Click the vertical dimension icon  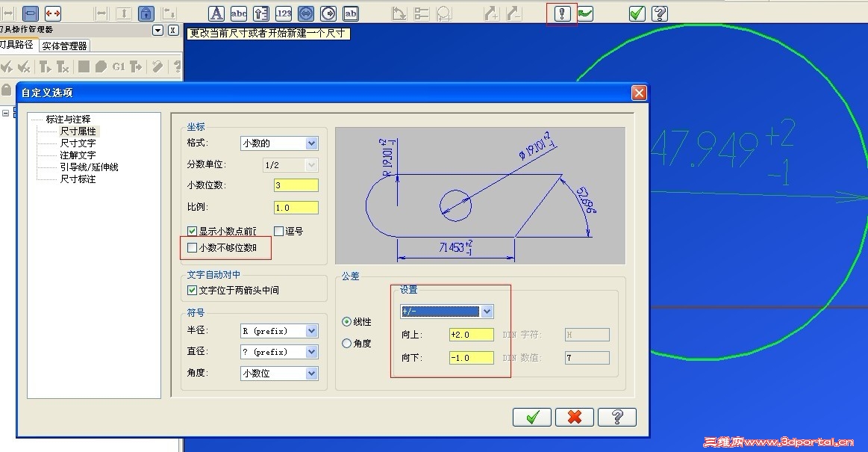point(123,13)
